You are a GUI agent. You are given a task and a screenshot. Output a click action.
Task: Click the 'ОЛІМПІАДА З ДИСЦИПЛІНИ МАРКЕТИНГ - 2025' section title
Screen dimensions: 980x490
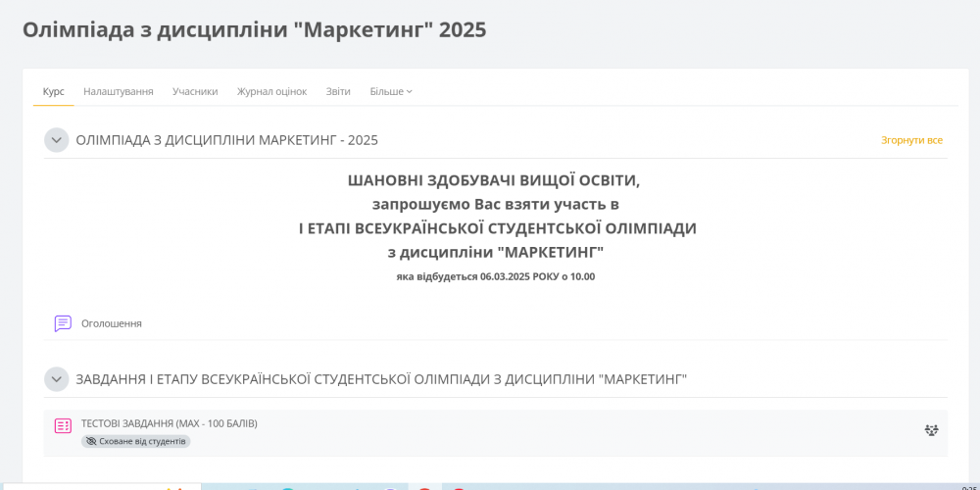click(227, 140)
